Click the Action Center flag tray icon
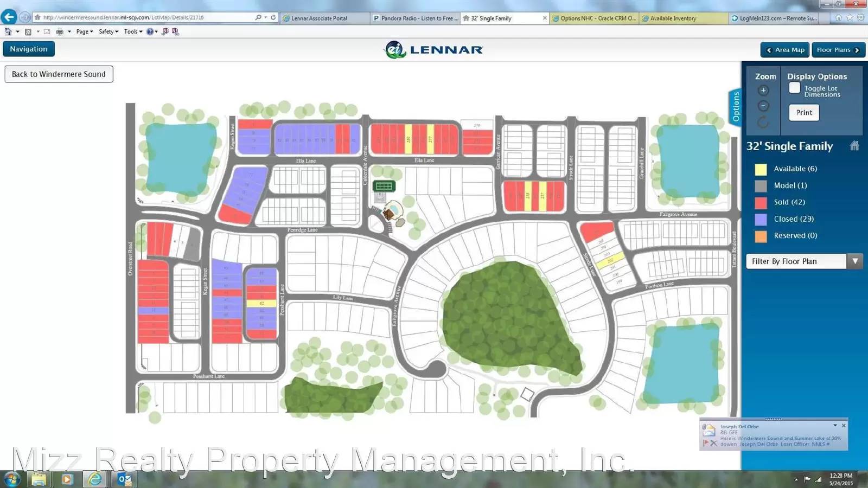This screenshot has width=868, height=488. pyautogui.click(x=807, y=479)
